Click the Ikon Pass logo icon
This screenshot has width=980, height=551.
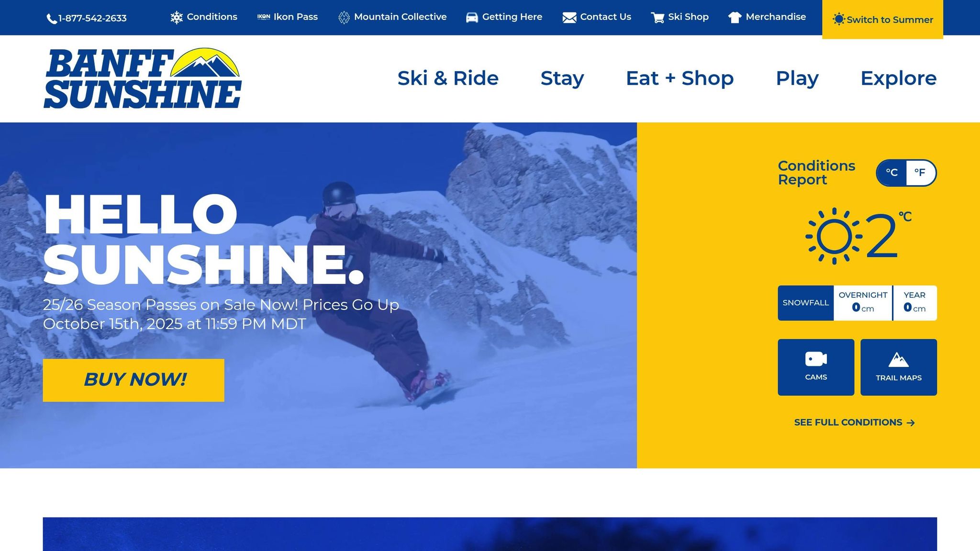coord(264,17)
